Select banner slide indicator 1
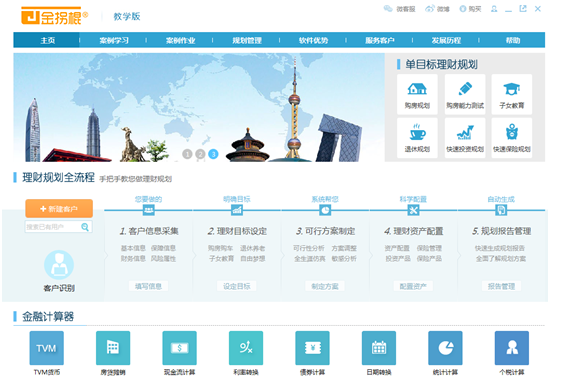Image resolution: width=561 pixels, height=385 pixels. click(x=187, y=154)
